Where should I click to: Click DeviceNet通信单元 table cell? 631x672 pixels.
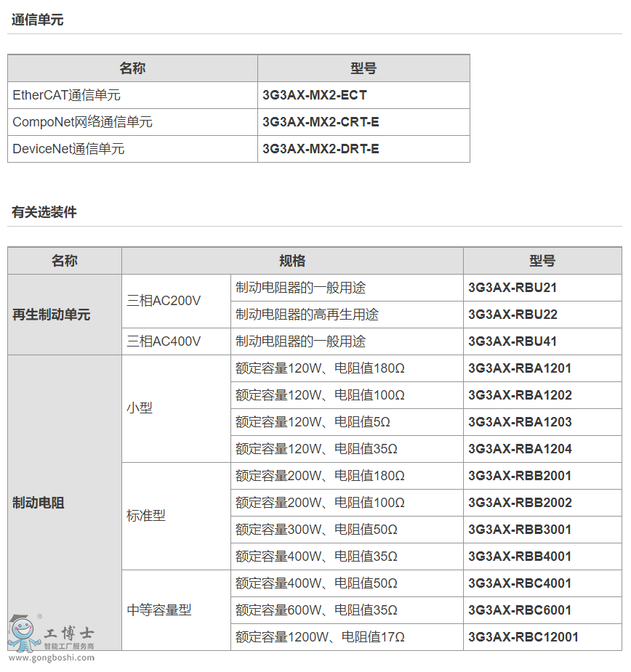point(69,149)
